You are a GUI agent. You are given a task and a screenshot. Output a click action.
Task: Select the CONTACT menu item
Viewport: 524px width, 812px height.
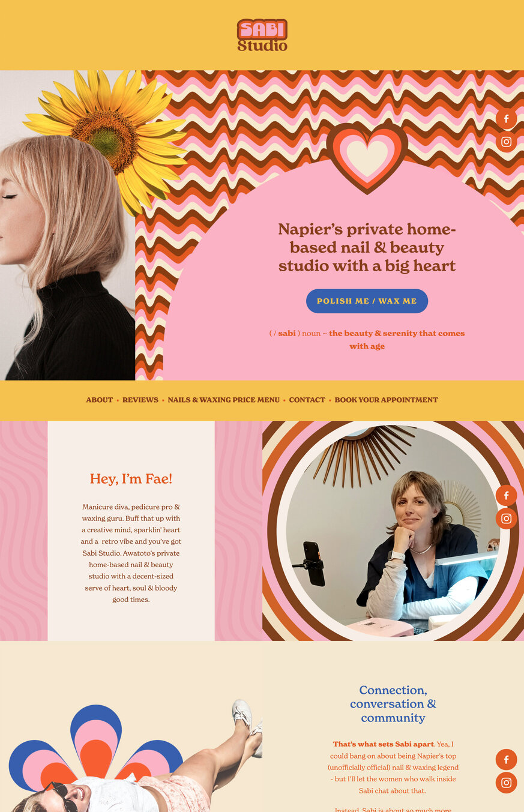click(x=307, y=400)
